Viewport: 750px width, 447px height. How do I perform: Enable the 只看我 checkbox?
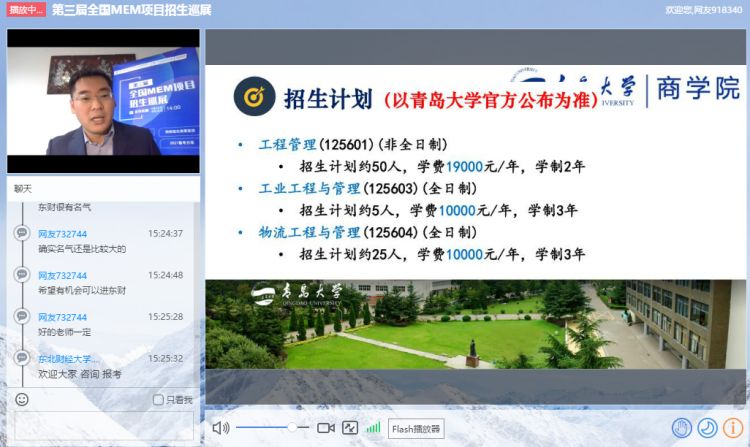tap(158, 400)
